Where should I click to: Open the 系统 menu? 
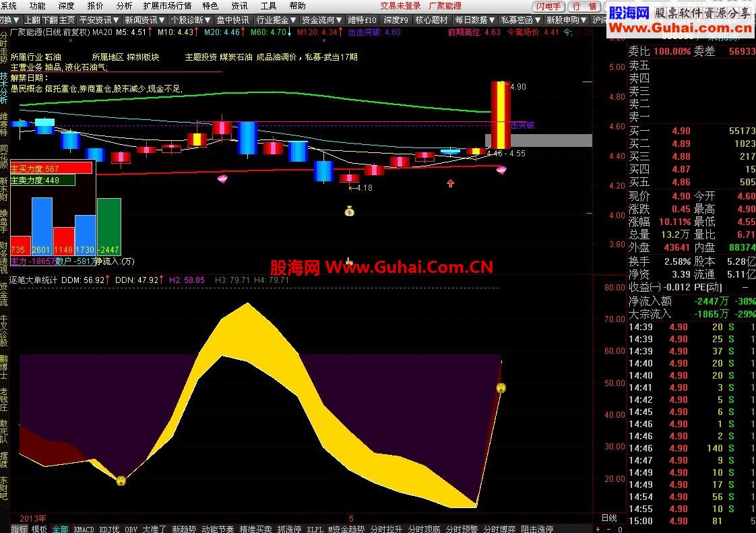click(x=8, y=6)
